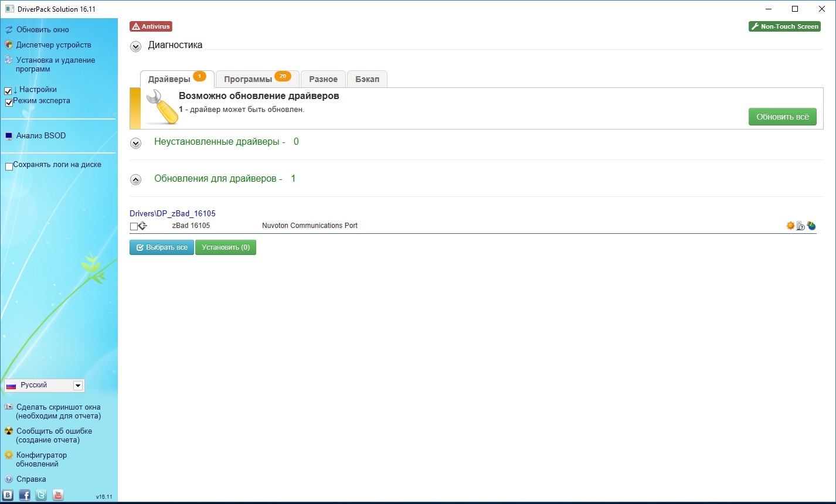Tick the zBad 16105 driver checkbox

coord(134,227)
